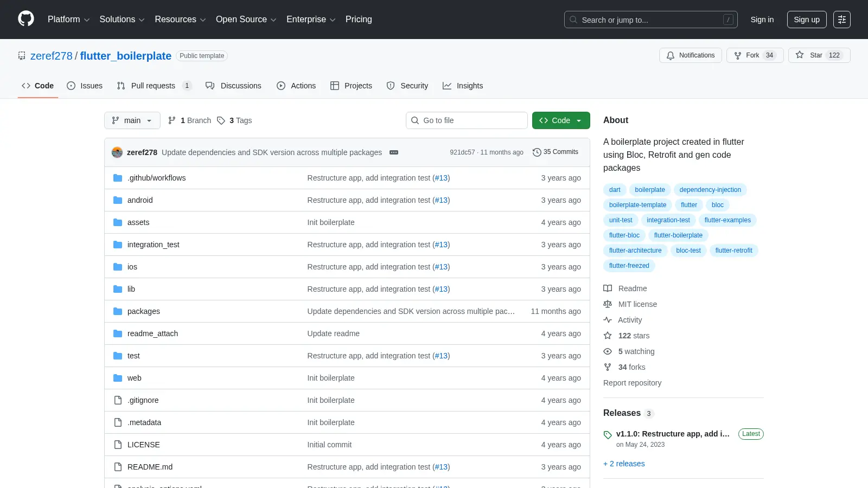The width and height of the screenshot is (868, 488).
Task: Expand the commit message ellipsis button
Action: [394, 152]
